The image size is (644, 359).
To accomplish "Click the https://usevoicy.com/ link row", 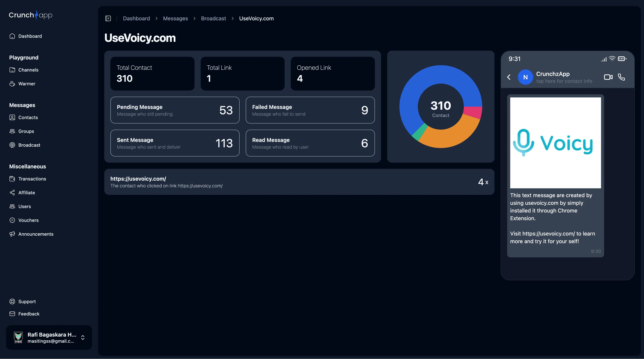I will [x=299, y=182].
